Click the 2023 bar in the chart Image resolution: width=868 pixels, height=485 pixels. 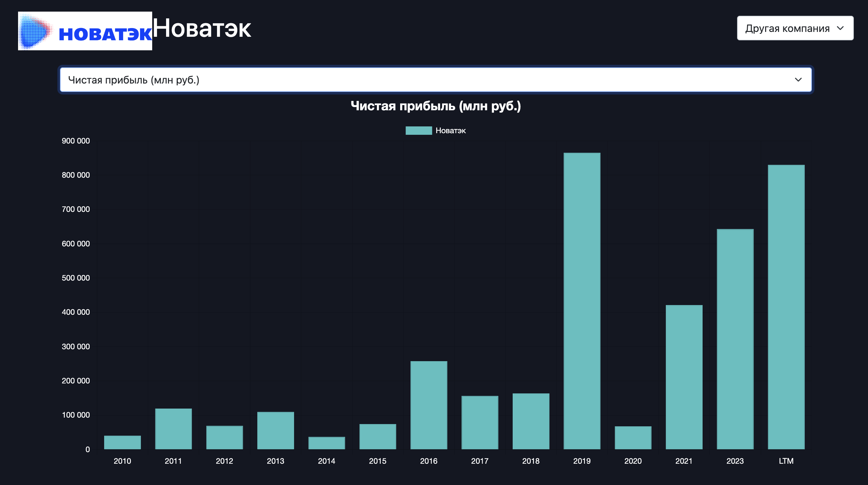coord(735,339)
